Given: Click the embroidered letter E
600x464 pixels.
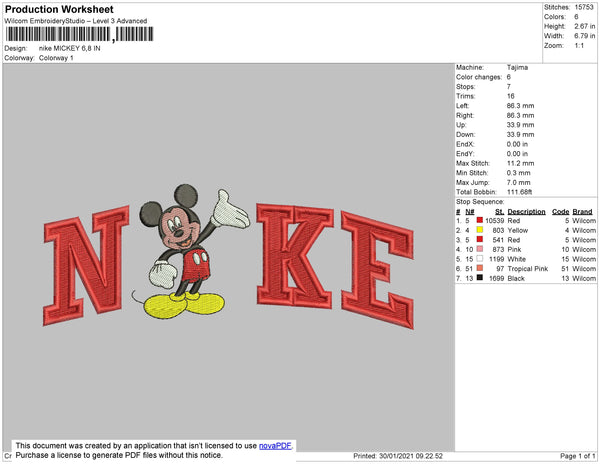Looking at the screenshot, I should [377, 270].
